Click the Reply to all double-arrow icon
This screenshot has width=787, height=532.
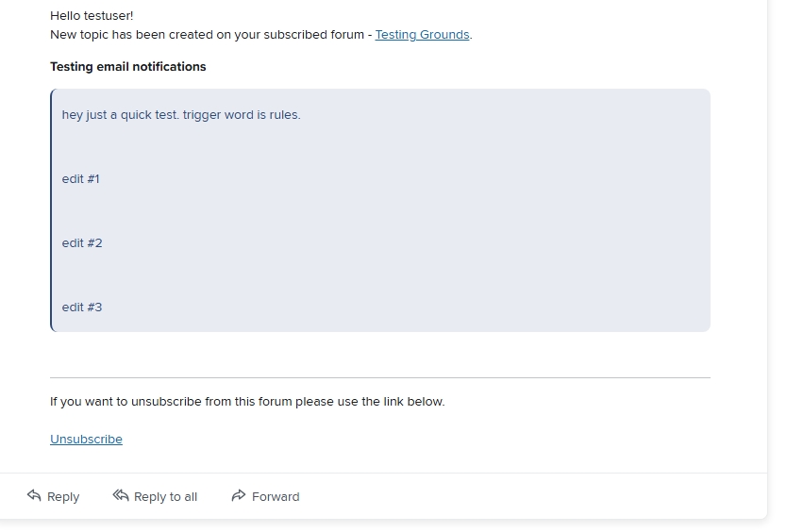click(x=121, y=495)
